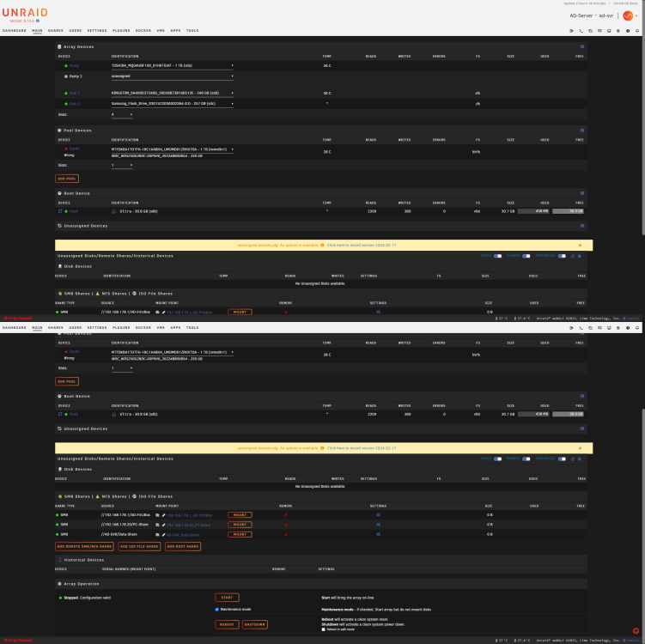Click the green status dot for Disk 1

pos(66,94)
